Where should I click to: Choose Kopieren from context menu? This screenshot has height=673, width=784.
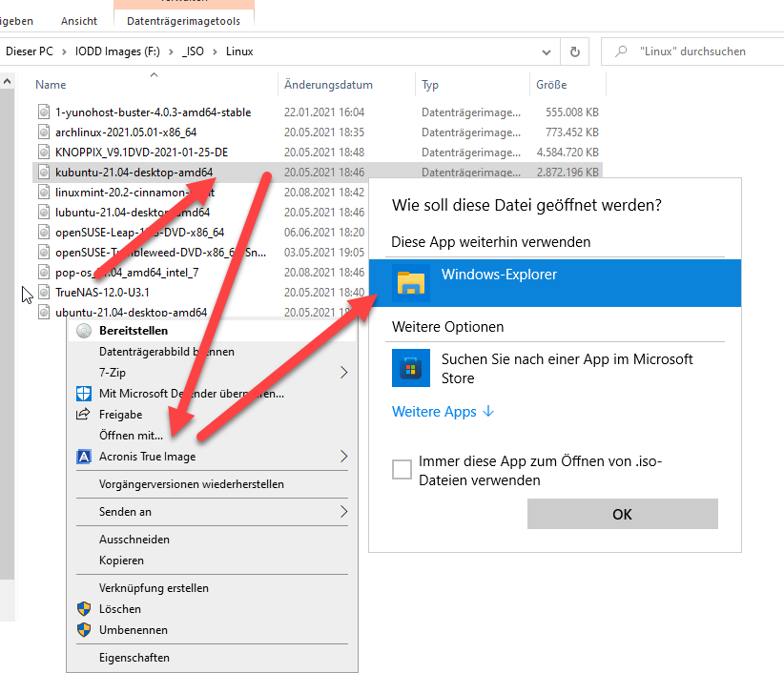[212, 561]
